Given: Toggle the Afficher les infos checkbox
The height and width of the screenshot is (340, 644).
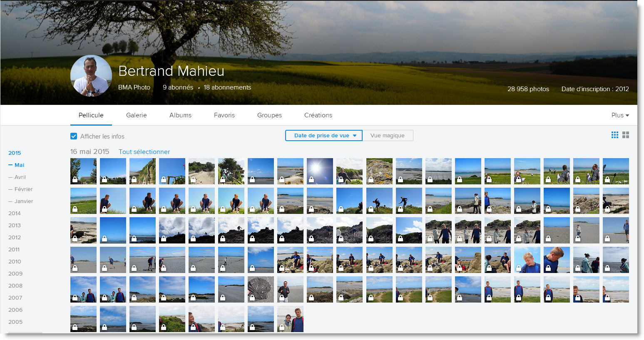Looking at the screenshot, I should 74,136.
